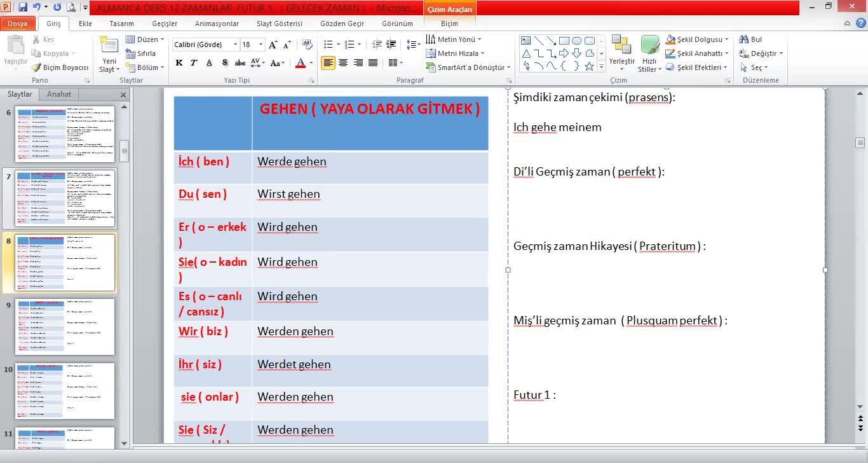The image size is (868, 463).
Task: Click the "Futur 1 :" text line
Action: (534, 395)
